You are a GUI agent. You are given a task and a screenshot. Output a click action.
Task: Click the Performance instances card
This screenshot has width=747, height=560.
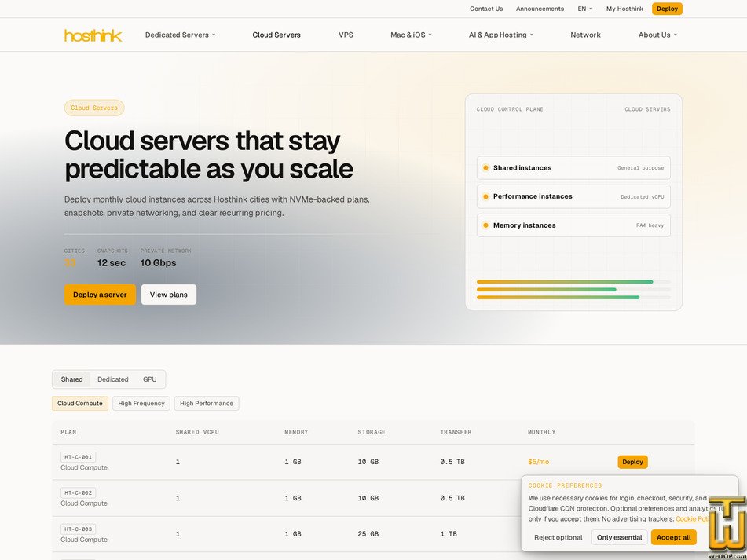point(573,196)
